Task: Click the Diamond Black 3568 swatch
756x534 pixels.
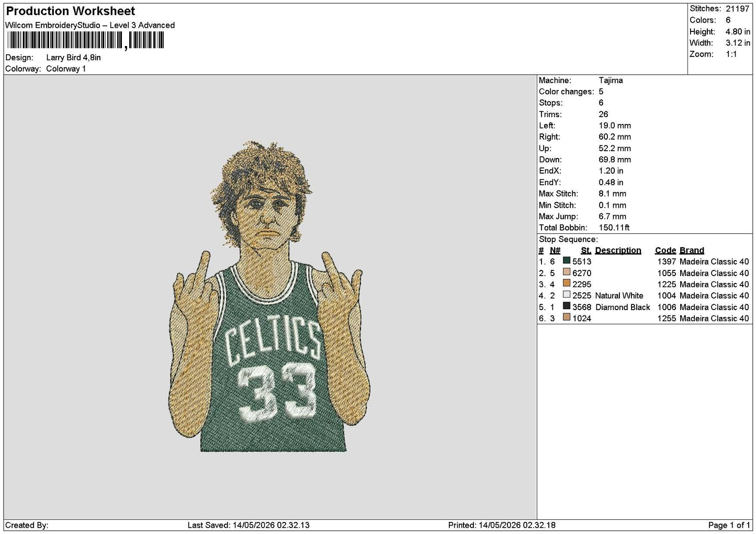Action: tap(566, 306)
